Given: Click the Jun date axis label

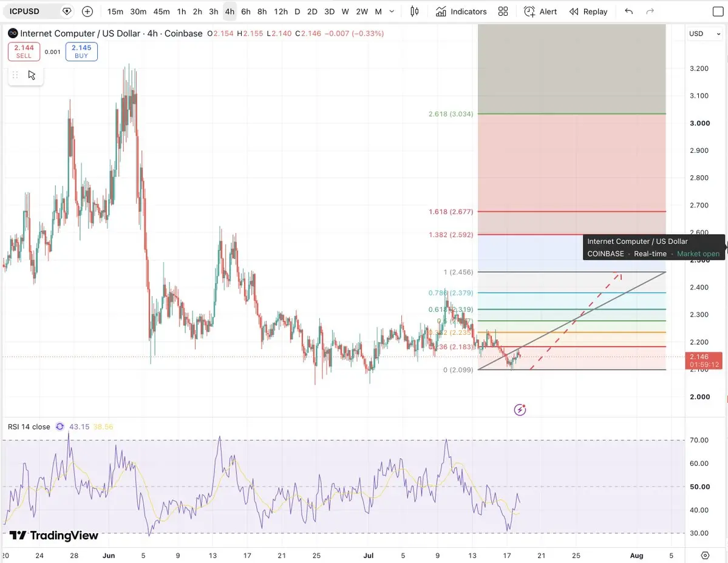Looking at the screenshot, I should [109, 556].
